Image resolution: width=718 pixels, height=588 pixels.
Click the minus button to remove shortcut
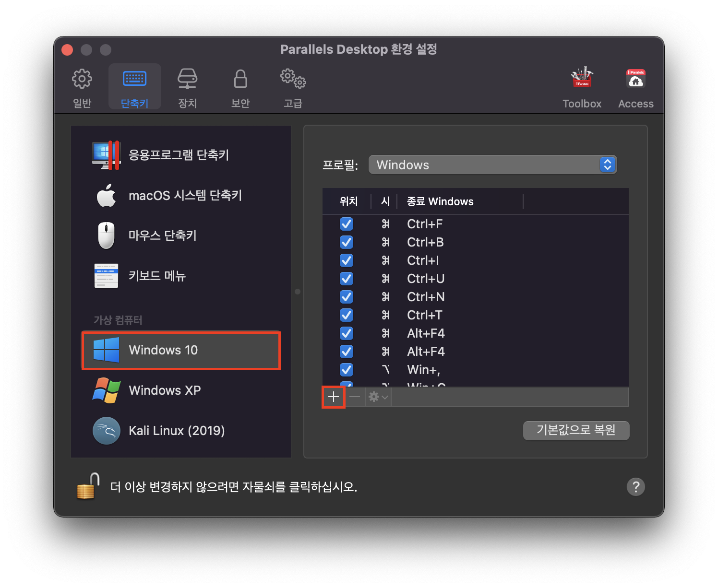coord(355,397)
